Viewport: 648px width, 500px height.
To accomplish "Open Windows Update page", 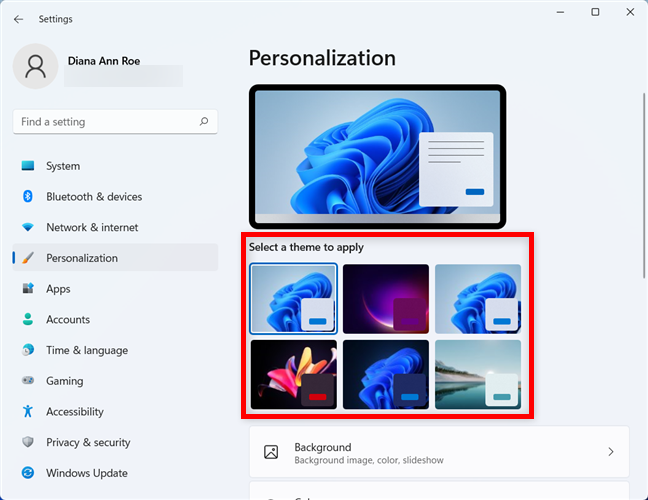I will click(115, 472).
